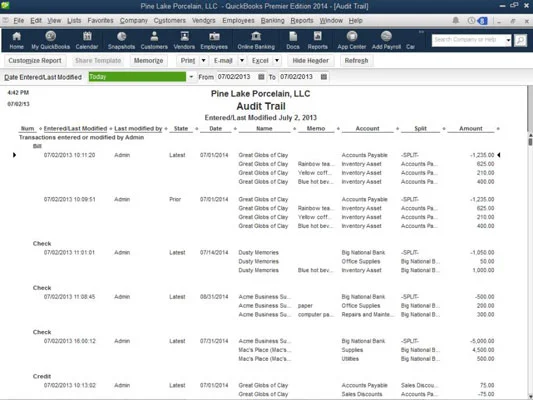This screenshot has width=533, height=400.
Task: Click the reminders bell icon
Action: click(455, 20)
